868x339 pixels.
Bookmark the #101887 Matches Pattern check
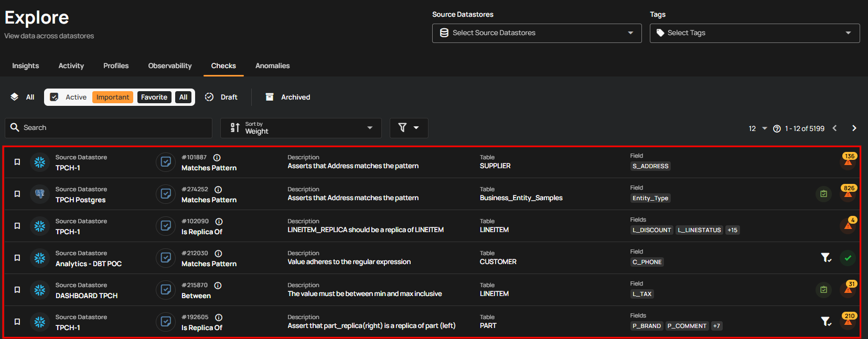pos(17,162)
